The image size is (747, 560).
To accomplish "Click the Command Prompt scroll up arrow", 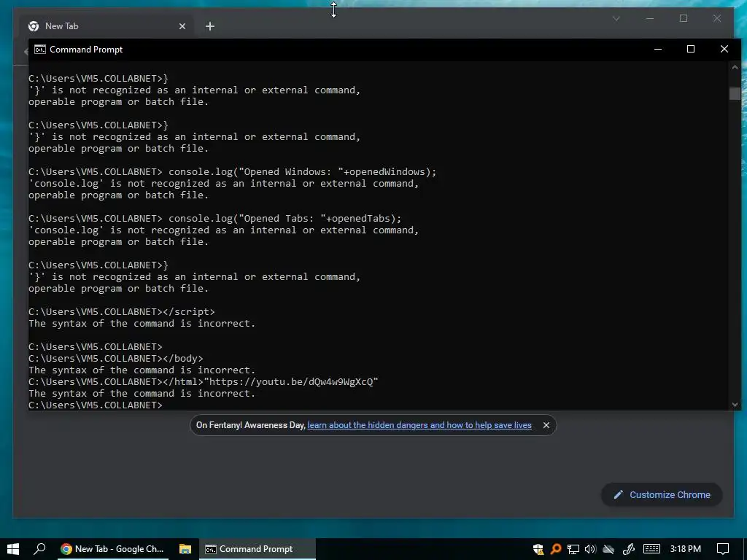I will pyautogui.click(x=735, y=67).
